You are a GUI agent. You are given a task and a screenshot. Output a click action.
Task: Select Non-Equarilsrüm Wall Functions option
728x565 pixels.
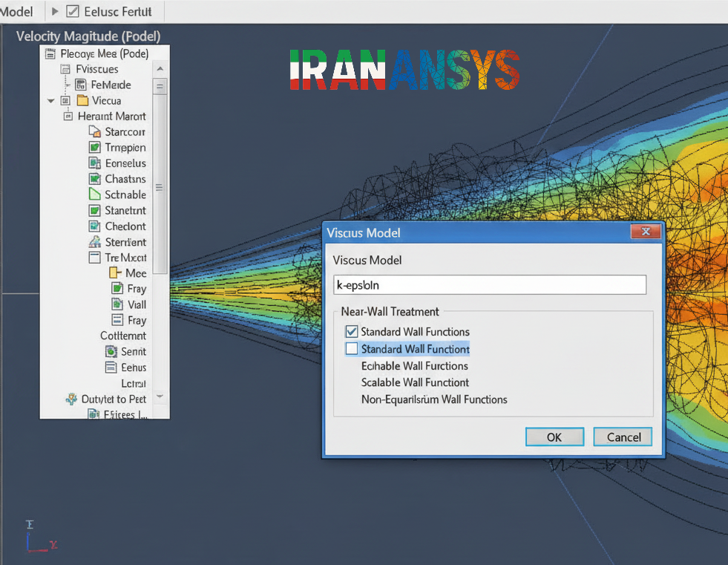[x=434, y=399]
